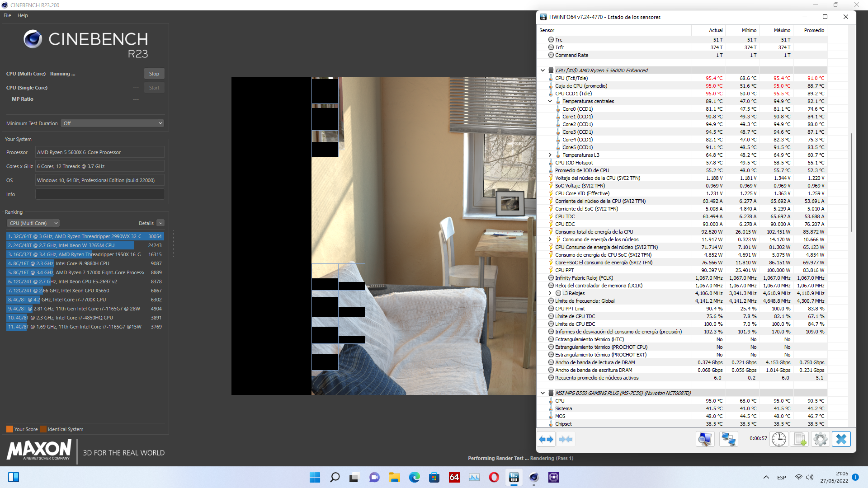Switch to Cinebench taskbar icon
Screen dimensions: 868x488
point(533,477)
